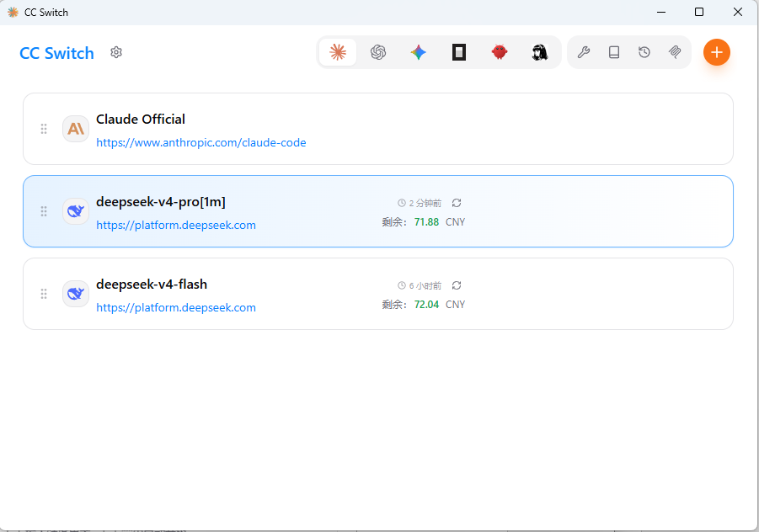Click DeepSeek whale logo on deepseek-v4-pro[1m]
Screen dimensions: 759x532
pos(76,211)
